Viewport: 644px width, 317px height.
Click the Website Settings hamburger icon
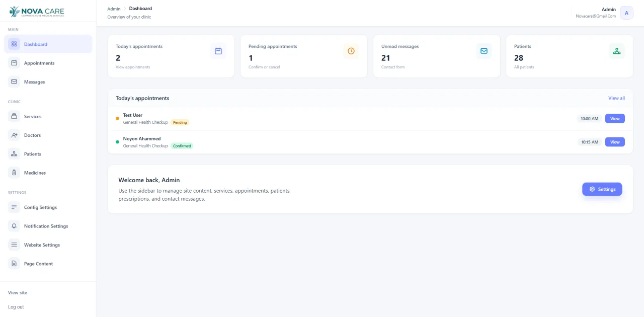click(14, 245)
